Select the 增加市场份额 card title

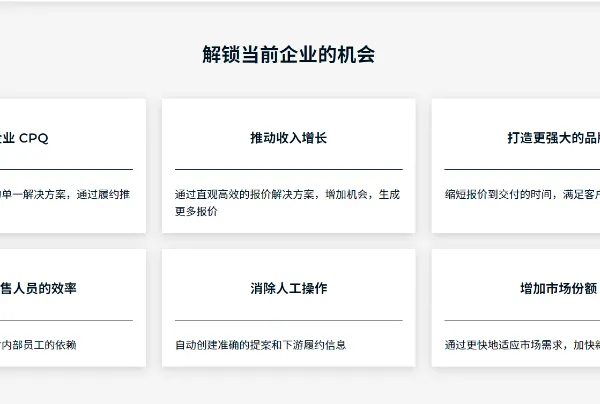tap(559, 288)
